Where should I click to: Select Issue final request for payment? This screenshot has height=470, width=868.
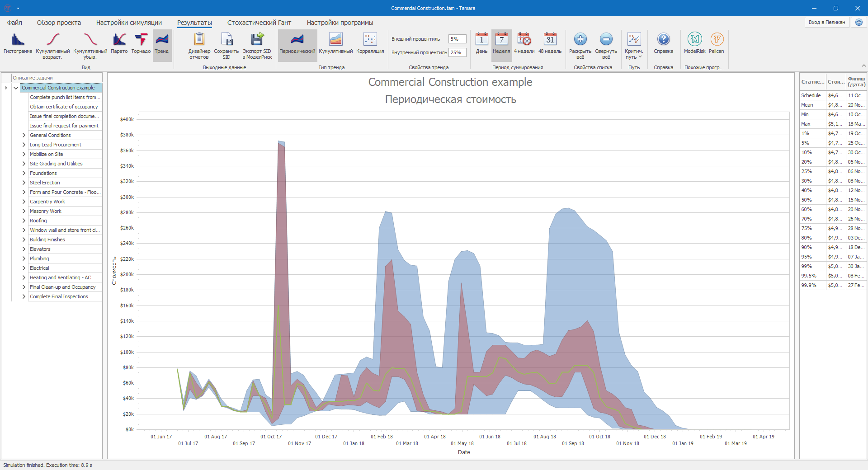[x=65, y=126]
